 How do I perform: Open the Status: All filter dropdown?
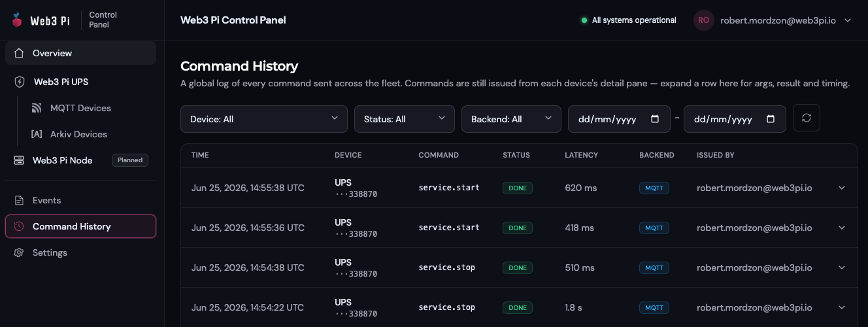click(x=404, y=119)
